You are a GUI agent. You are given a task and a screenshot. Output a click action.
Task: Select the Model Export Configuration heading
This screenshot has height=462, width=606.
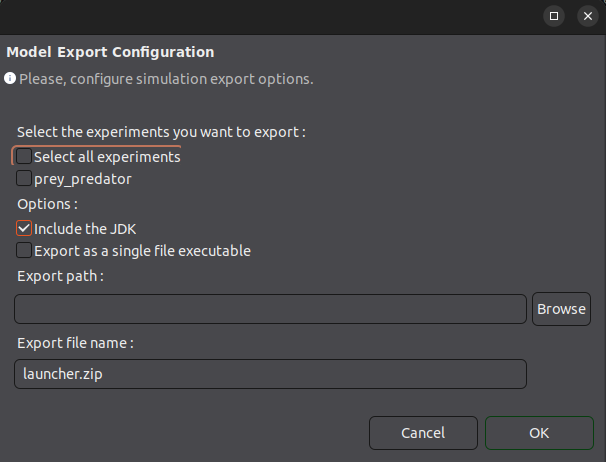coord(110,52)
